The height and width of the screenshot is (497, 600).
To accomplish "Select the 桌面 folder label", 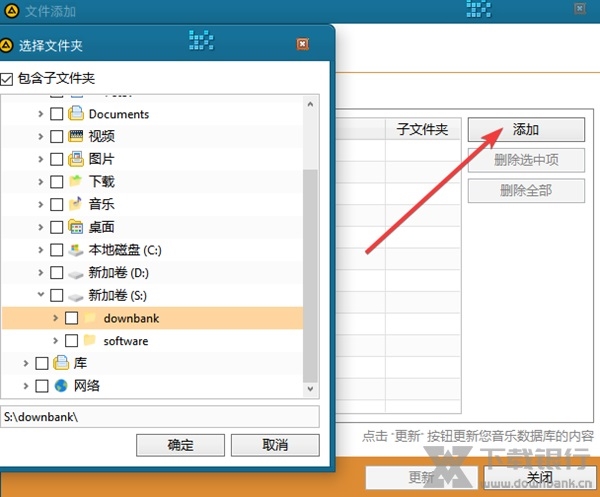I will pyautogui.click(x=102, y=227).
